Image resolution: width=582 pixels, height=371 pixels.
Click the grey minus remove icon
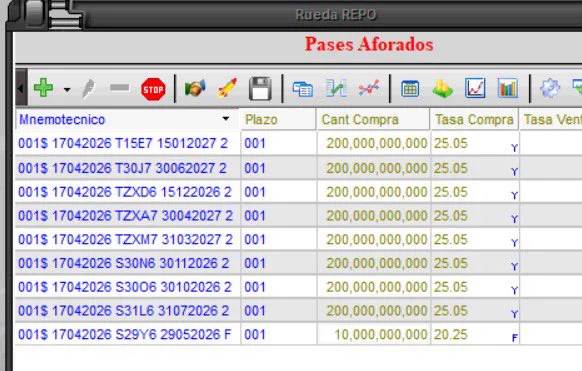pyautogui.click(x=120, y=88)
